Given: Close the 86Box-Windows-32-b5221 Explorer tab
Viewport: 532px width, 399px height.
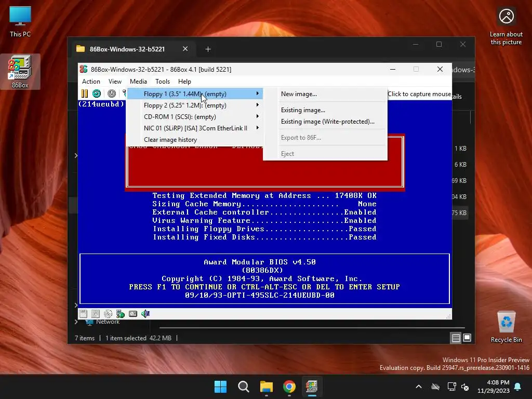Looking at the screenshot, I should (x=185, y=49).
